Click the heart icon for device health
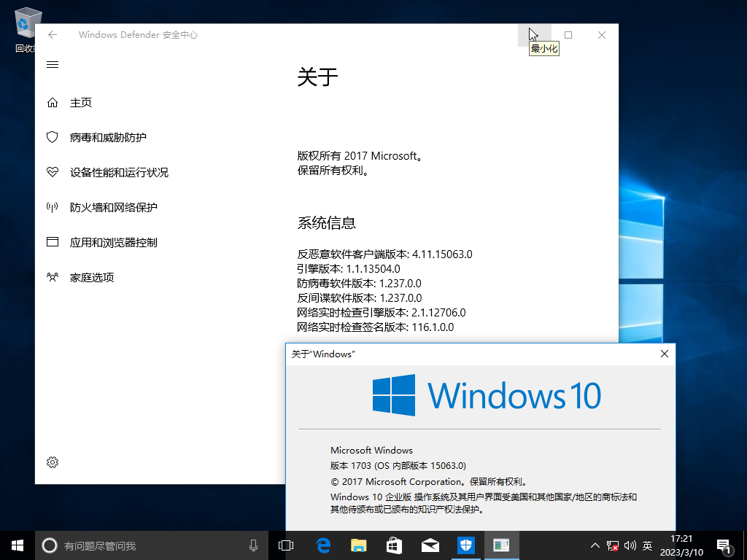The height and width of the screenshot is (560, 747). [53, 172]
